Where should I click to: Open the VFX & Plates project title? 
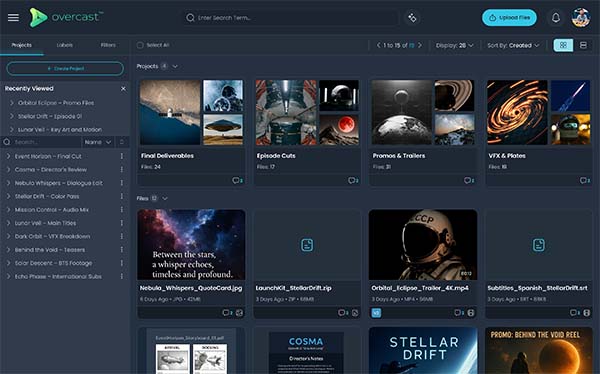507,156
